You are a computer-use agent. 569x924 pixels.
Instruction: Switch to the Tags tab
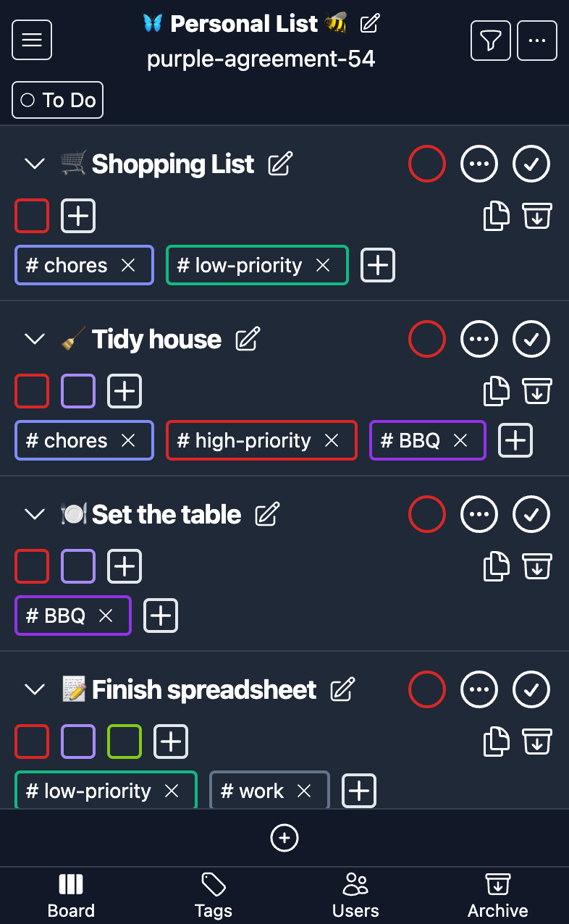(213, 895)
